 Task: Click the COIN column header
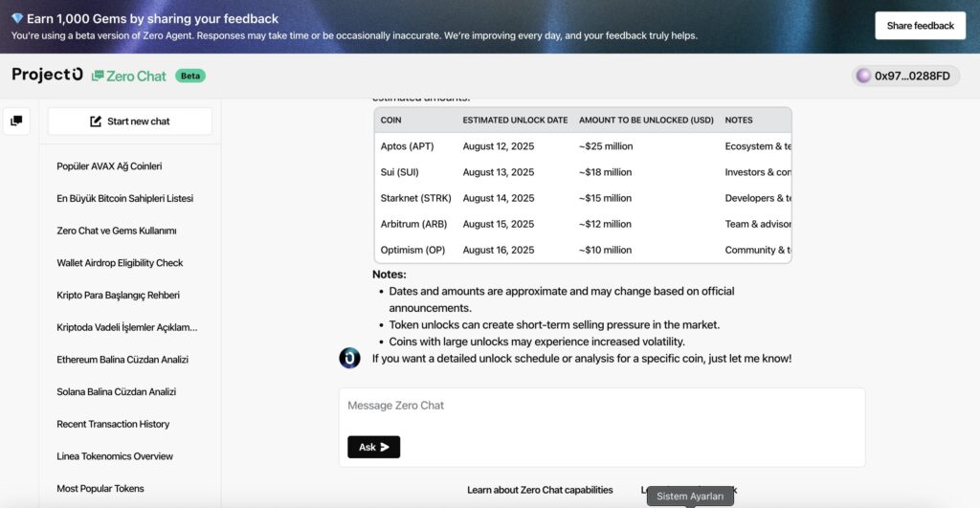(x=391, y=120)
